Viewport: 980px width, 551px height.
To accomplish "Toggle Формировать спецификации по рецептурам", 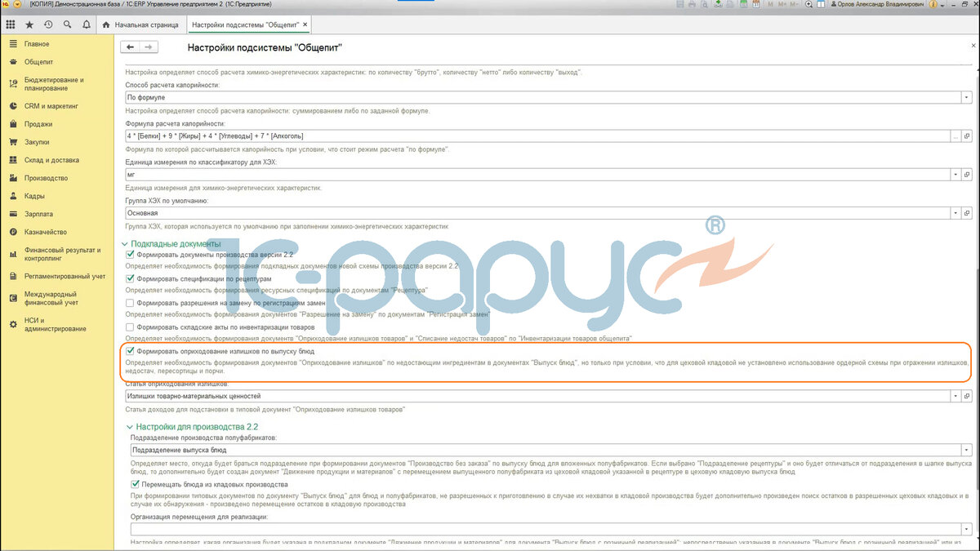I will point(130,278).
